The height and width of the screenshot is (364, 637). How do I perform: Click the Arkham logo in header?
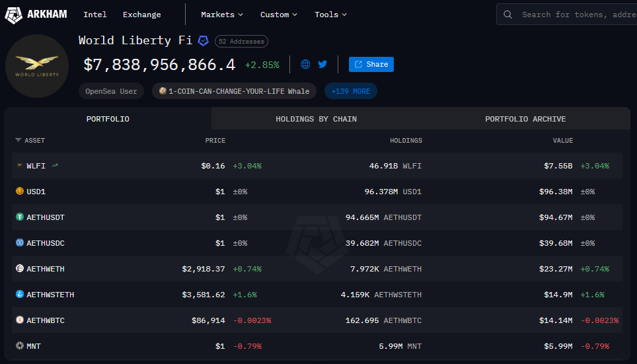coord(36,15)
